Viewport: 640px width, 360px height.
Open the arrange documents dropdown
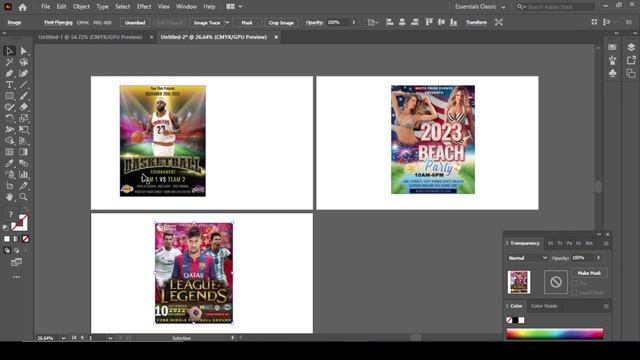click(234, 7)
